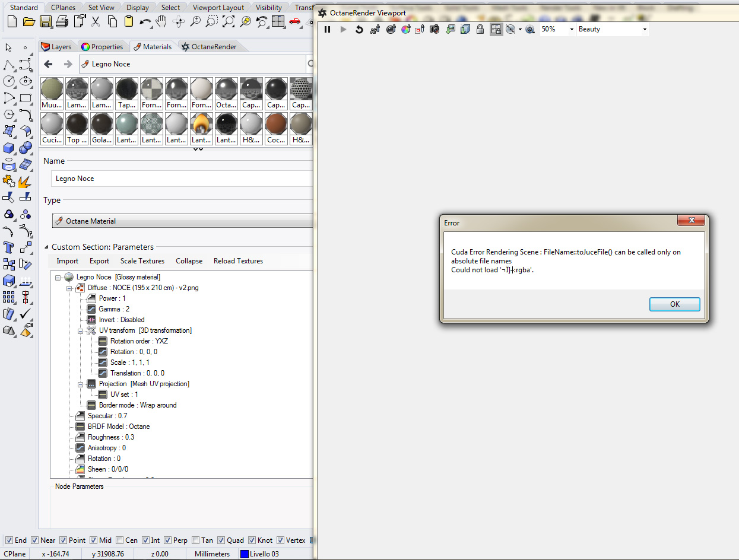This screenshot has height=560, width=739.
Task: Restart render with the refresh arrow icon
Action: 359,29
